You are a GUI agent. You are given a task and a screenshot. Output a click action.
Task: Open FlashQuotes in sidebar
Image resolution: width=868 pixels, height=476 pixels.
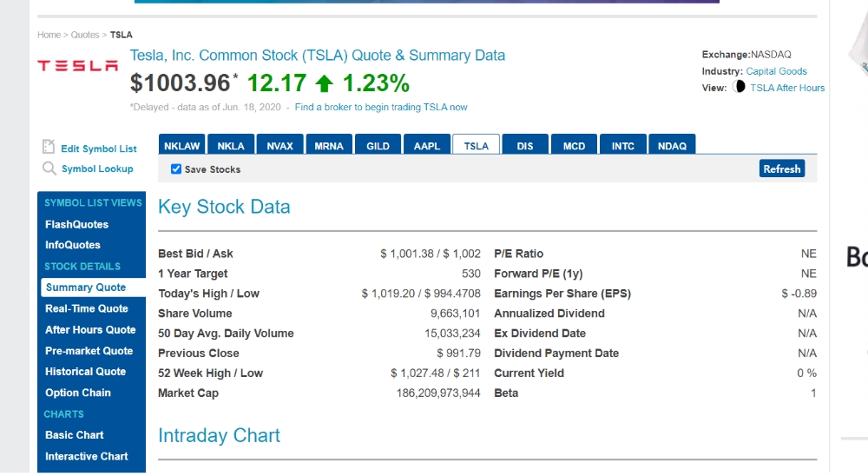click(x=76, y=224)
